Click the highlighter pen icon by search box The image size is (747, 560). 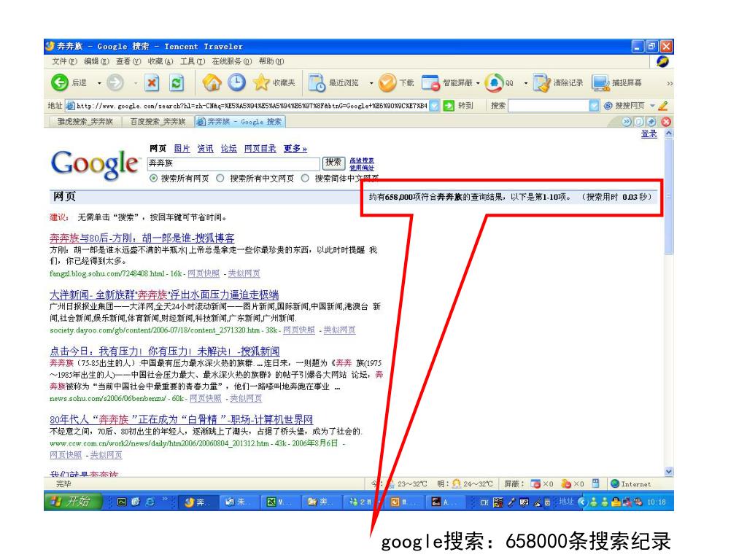[x=662, y=106]
